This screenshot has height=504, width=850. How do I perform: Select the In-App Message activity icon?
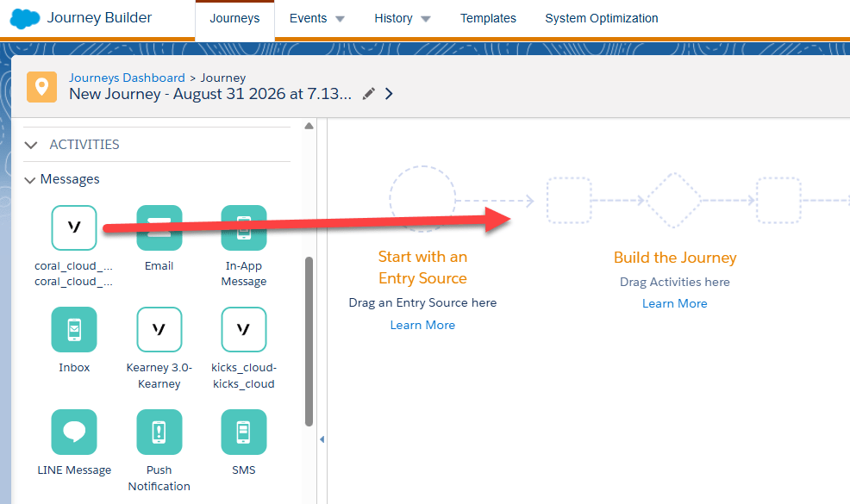click(x=244, y=227)
